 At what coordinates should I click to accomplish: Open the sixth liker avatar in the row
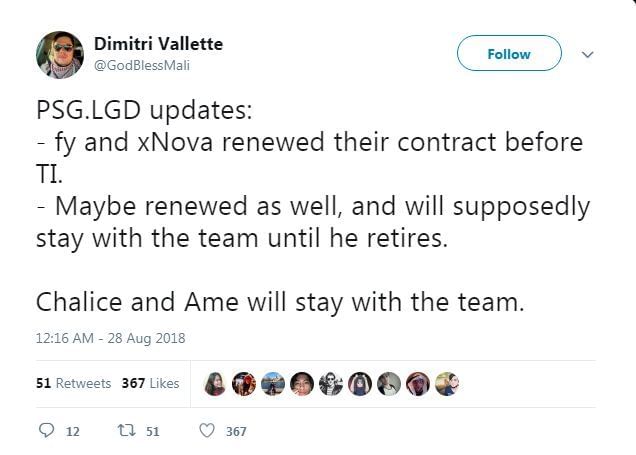pos(359,383)
